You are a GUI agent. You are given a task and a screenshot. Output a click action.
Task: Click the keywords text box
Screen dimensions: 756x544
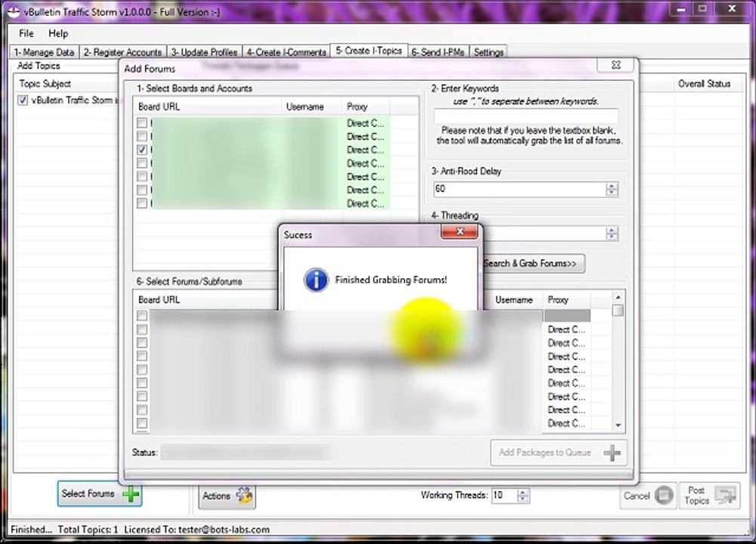[526, 116]
